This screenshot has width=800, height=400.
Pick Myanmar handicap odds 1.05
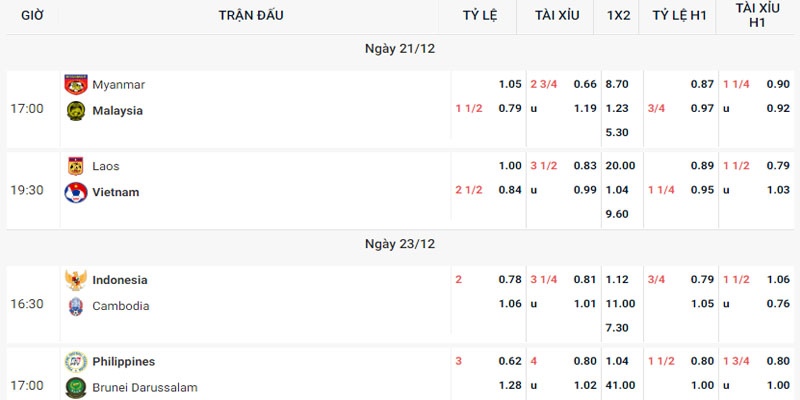(x=510, y=85)
